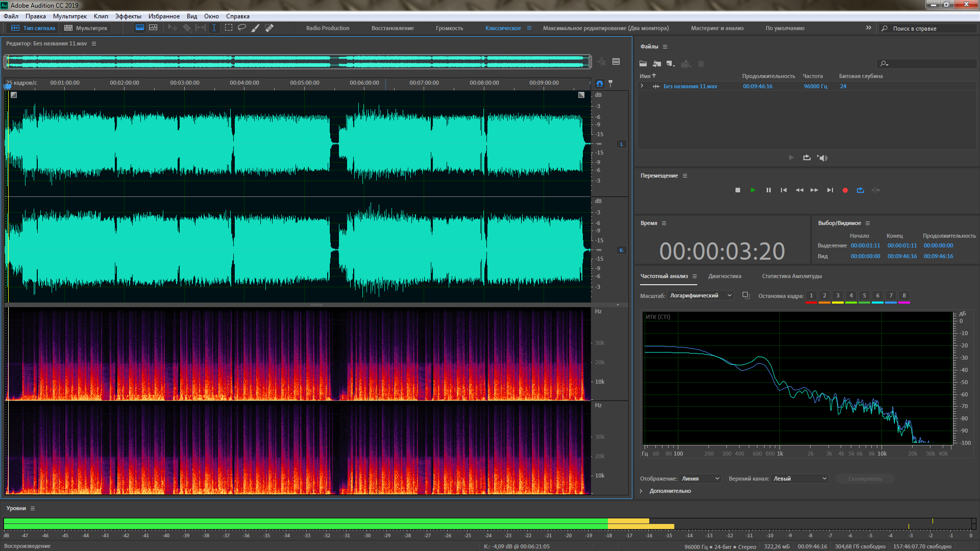Viewport: 980px width, 551px height.
Task: Select the Lasso Selection tool
Action: click(x=242, y=28)
